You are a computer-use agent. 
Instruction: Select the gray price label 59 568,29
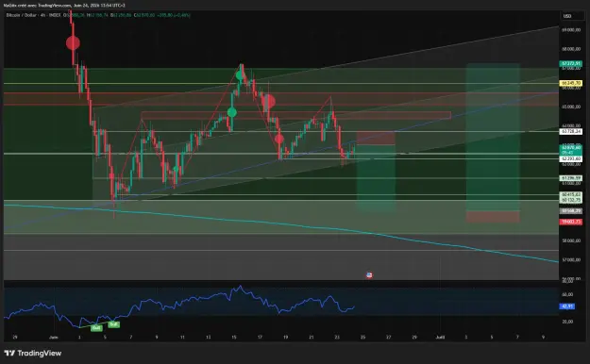(x=570, y=211)
